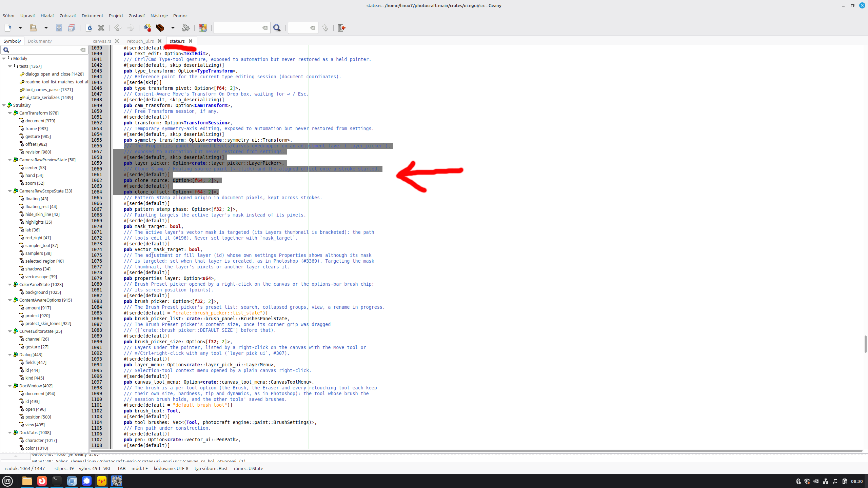Screen dimensions: 868x488
Task: Run the file with the gears icon
Action: click(x=186, y=28)
